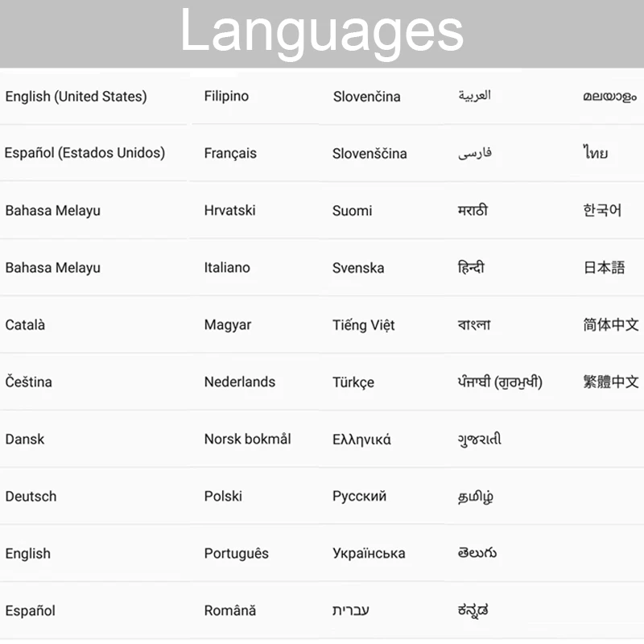This screenshot has width=644, height=644.
Task: Select 繁體中文 Traditional Chinese
Action: click(611, 382)
